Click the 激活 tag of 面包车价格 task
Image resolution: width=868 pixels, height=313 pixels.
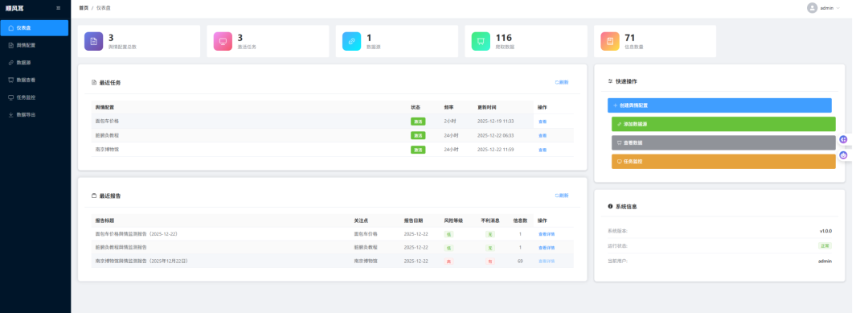418,121
